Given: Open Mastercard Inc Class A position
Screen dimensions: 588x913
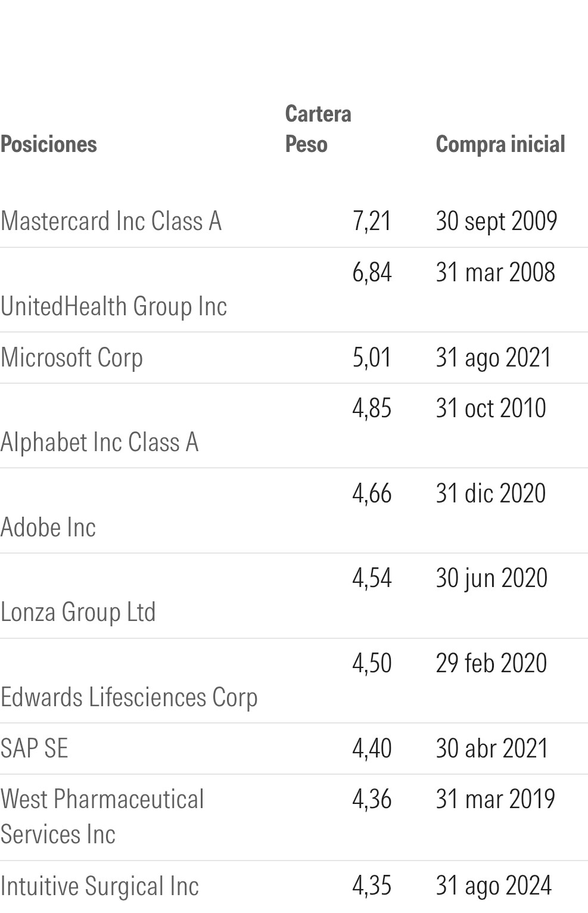Looking at the screenshot, I should pyautogui.click(x=111, y=221).
